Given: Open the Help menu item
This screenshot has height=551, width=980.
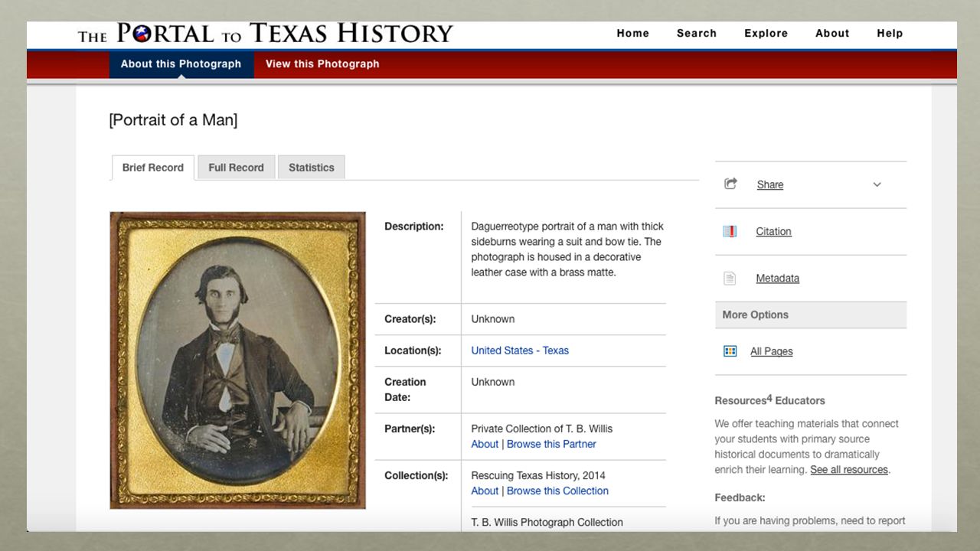Looking at the screenshot, I should coord(890,34).
